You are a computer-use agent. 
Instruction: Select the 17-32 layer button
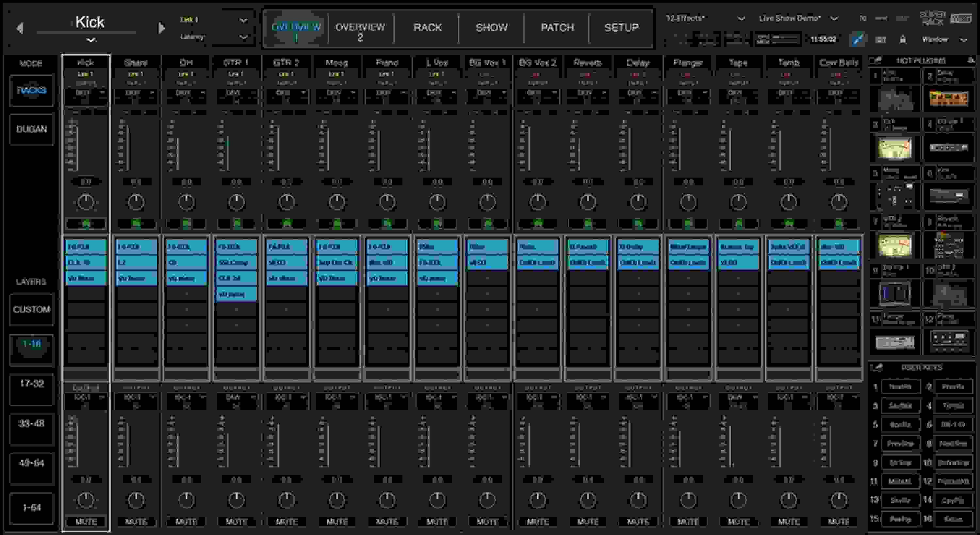pos(32,390)
